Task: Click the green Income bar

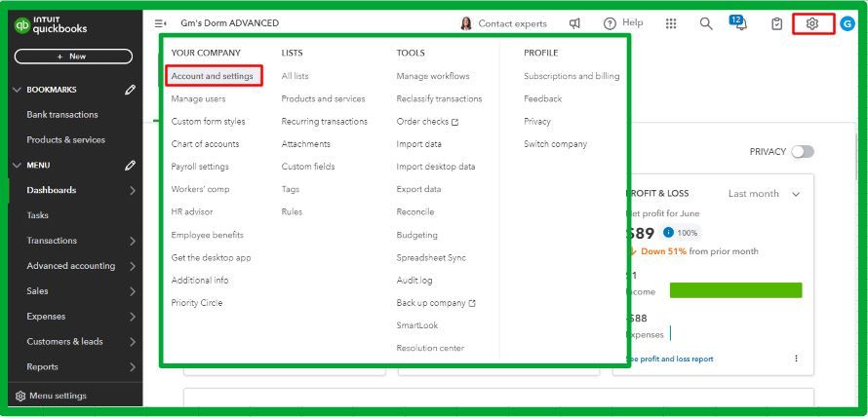Action: click(x=735, y=290)
